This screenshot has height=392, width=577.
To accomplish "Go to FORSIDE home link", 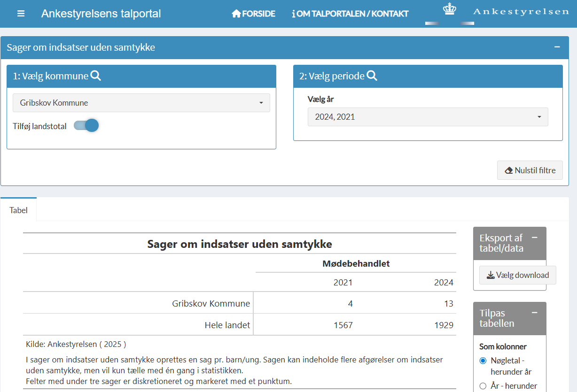I will pos(253,14).
